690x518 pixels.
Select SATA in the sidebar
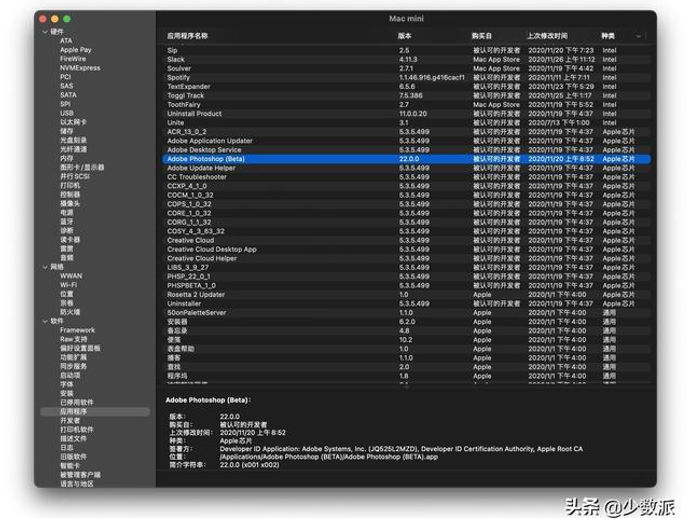pyautogui.click(x=68, y=95)
